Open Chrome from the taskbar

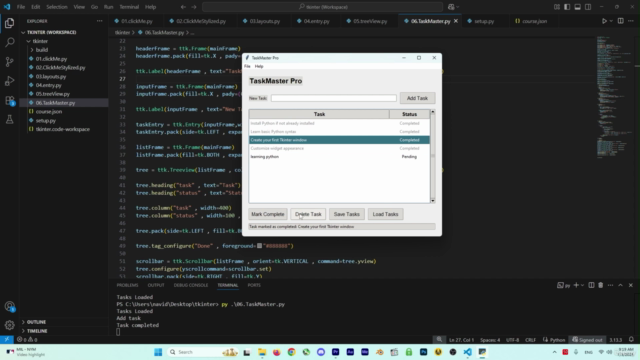pos(291,352)
